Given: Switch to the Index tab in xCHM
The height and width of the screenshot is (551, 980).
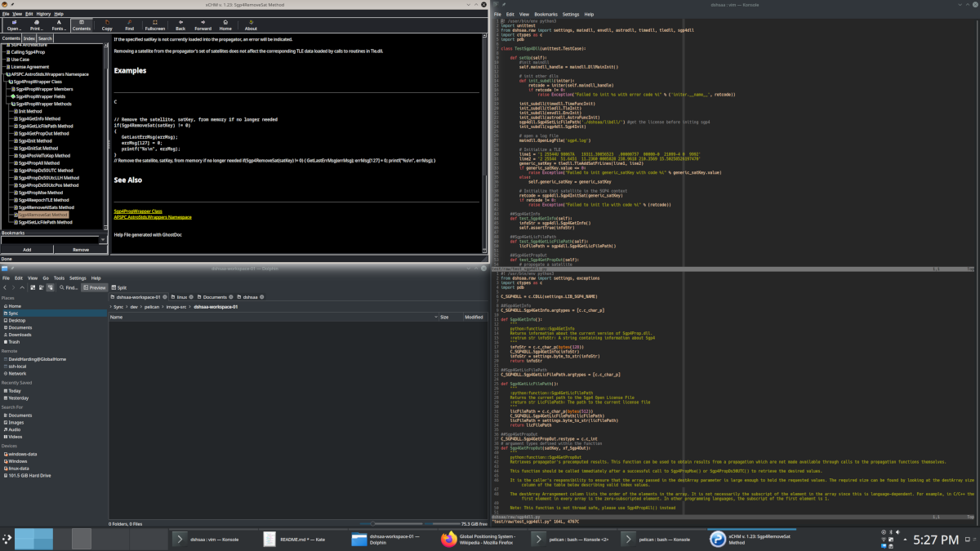Looking at the screenshot, I should (29, 38).
